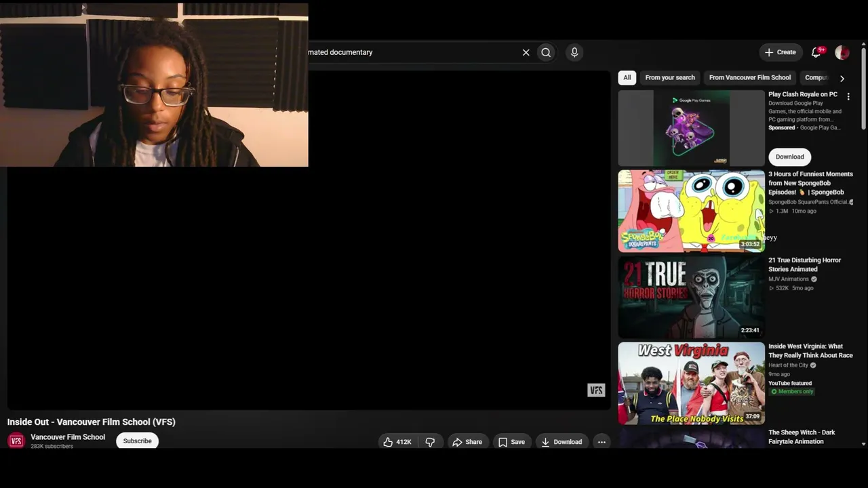Screen dimensions: 868x488
Task: Open 'Play Clash Royale on PC' title
Action: tap(803, 94)
